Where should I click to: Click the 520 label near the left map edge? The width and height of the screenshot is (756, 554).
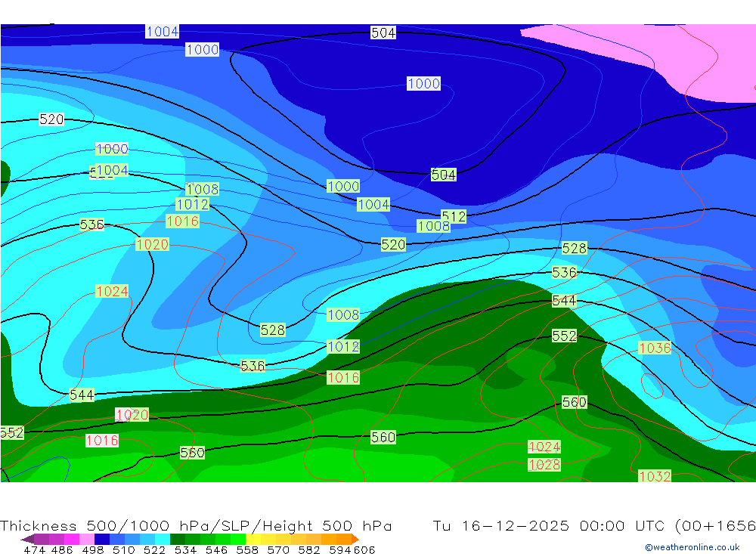click(x=51, y=119)
